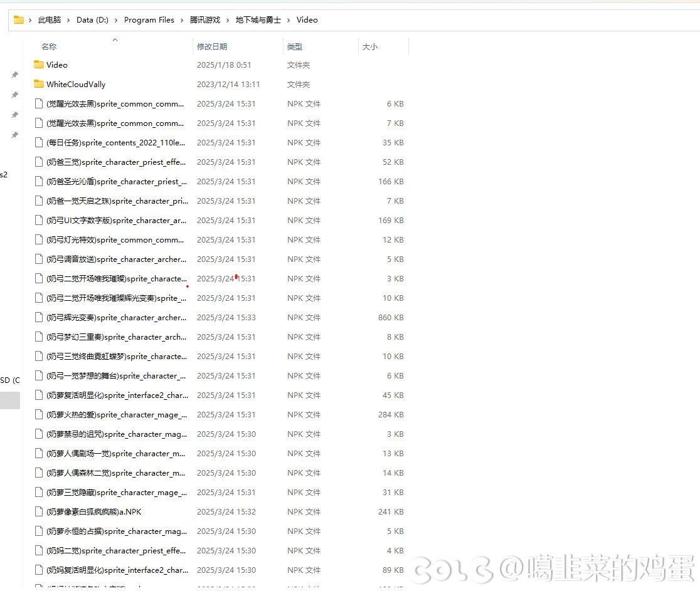This screenshot has width=700, height=591.
Task: Click the date "2025/1/18 0:51"
Action: [x=224, y=65]
